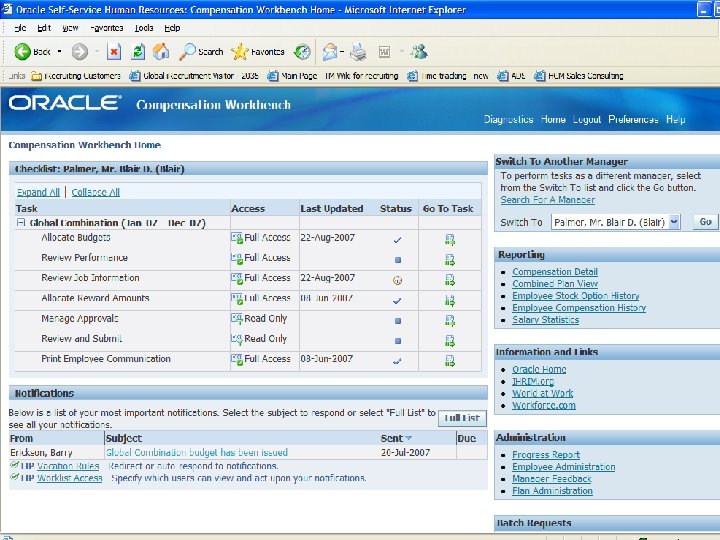Image resolution: width=720 pixels, height=540 pixels.
Task: Open Go To Task for Review Job Information
Action: (x=450, y=280)
